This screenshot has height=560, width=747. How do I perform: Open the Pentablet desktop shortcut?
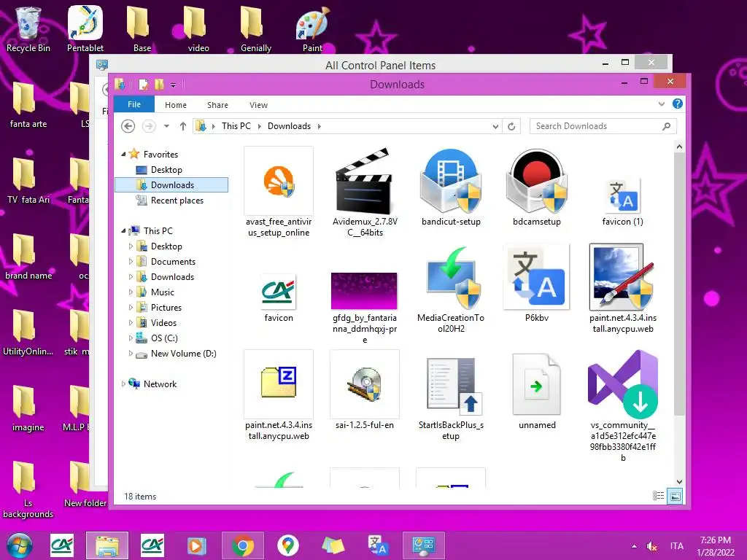coord(85,29)
